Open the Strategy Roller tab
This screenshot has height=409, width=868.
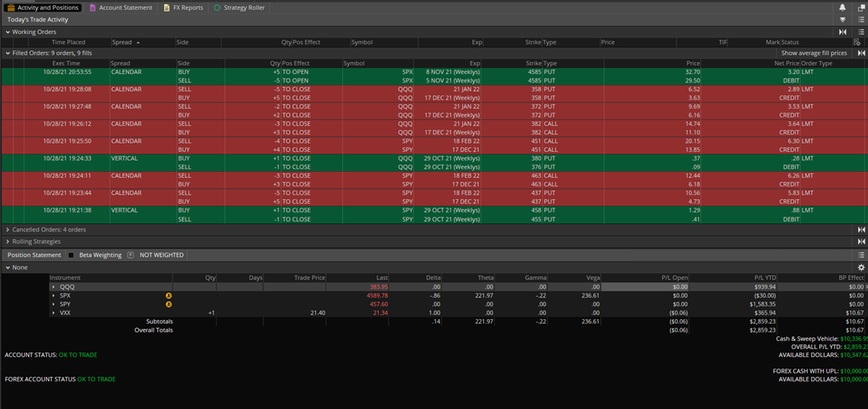pyautogui.click(x=239, y=8)
